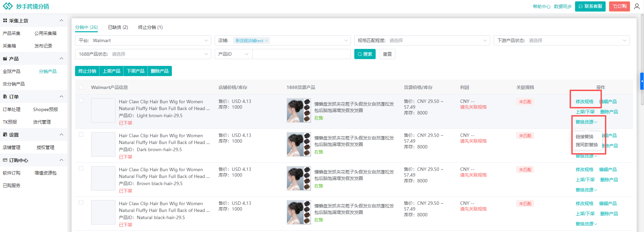Collapse the 订购中心 sidebar section
Viewport: 644px width, 232px height.
point(61,160)
